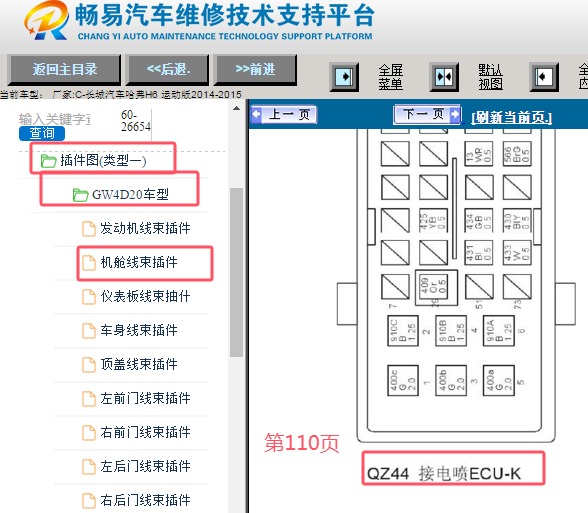Image resolution: width=588 pixels, height=513 pixels.
Task: Open 右后门线束插件 tree item
Action: [x=145, y=500]
